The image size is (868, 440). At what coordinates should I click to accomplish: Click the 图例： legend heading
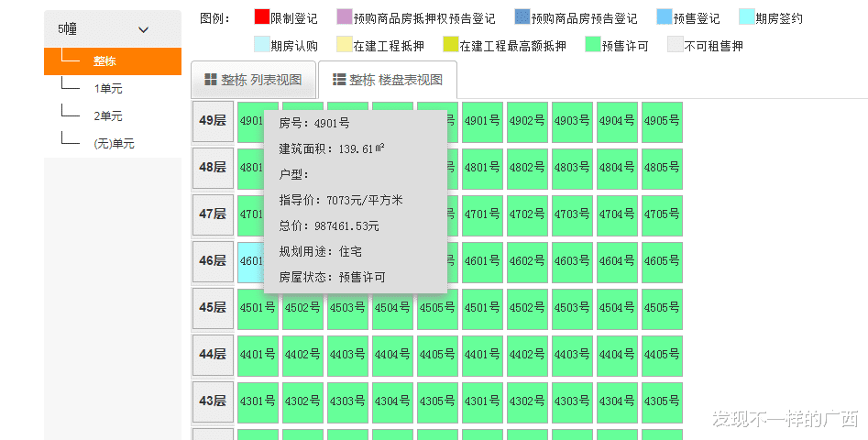click(214, 18)
